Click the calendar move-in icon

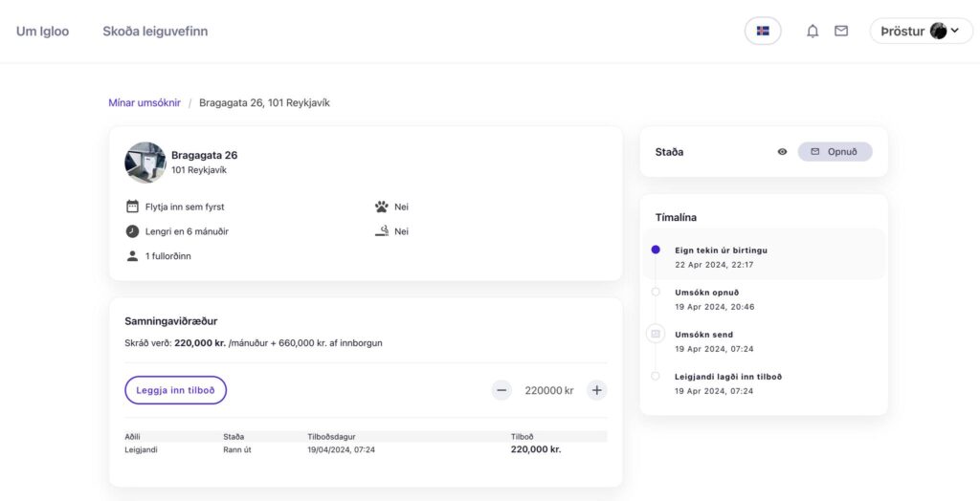tap(132, 207)
